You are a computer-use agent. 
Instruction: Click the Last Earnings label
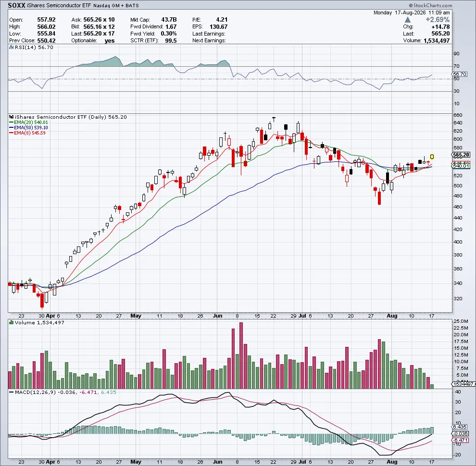[x=209, y=34]
